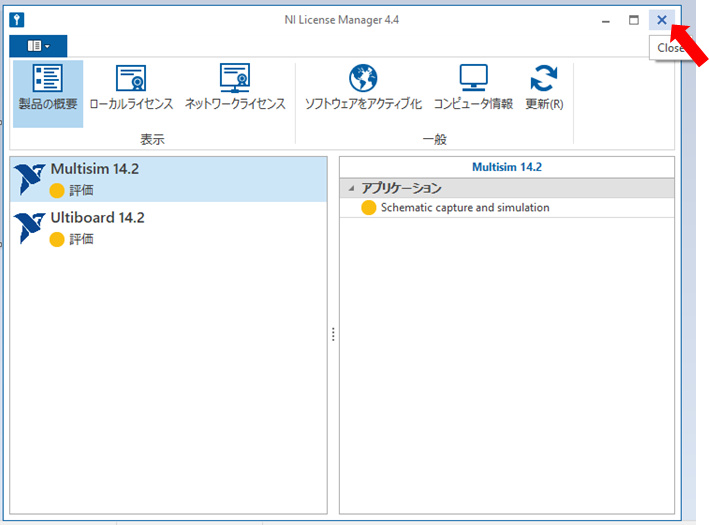
Task: Click the pane splitter handle dots
Action: coord(333,335)
